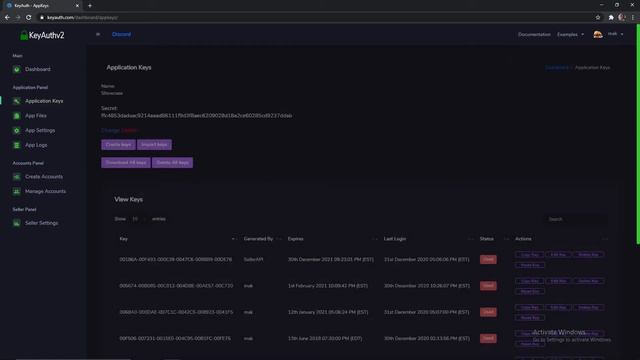Click the user avatar in header
Viewport: 640px width, 360px height.
598,34
